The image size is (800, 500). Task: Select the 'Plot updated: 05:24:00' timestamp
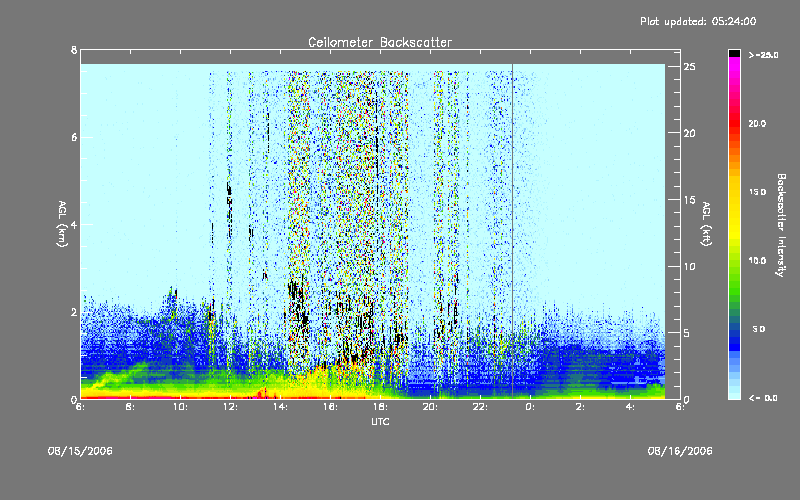click(698, 21)
